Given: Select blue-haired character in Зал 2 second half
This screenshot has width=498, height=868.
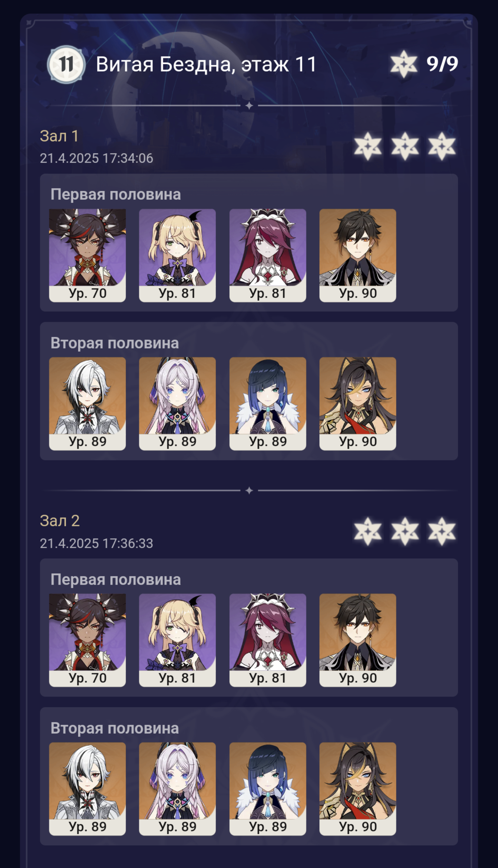Looking at the screenshot, I should [267, 789].
